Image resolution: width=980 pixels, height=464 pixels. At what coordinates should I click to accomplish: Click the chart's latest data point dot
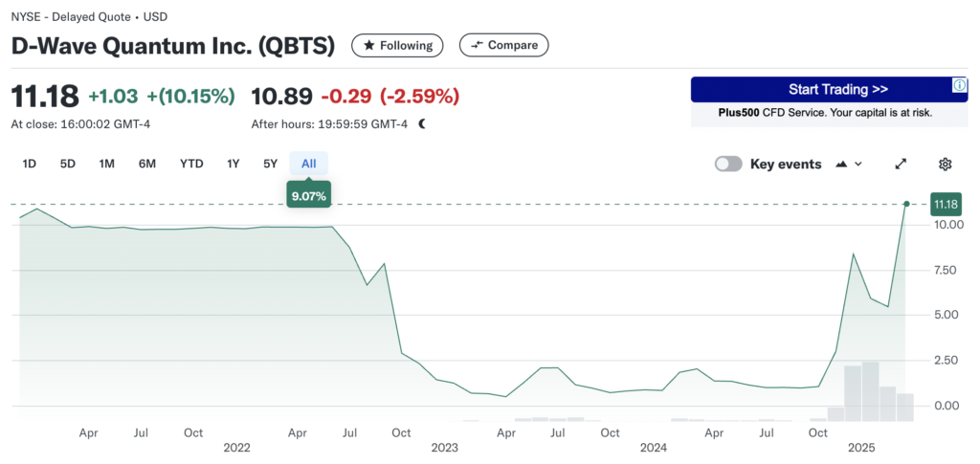906,204
